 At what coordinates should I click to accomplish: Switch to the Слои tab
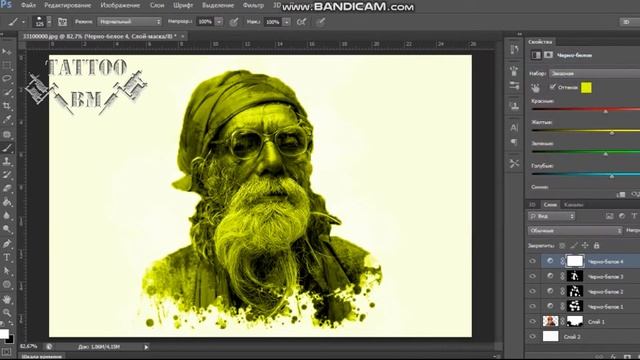[550, 204]
